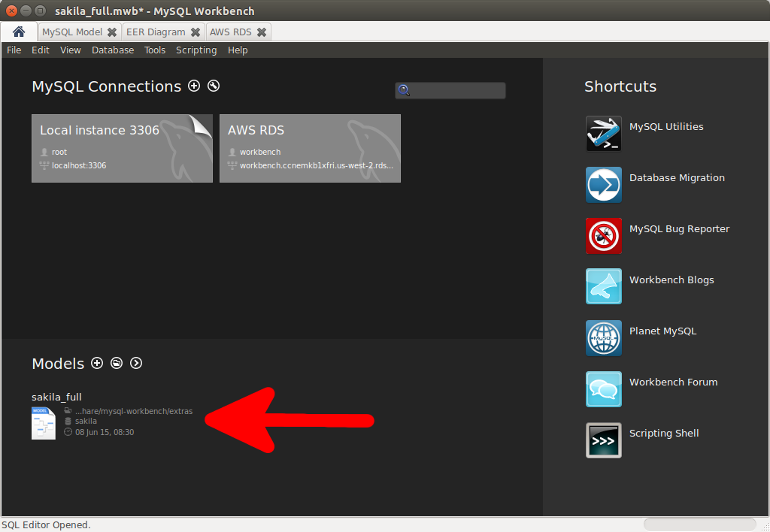Show more model options arrow icon

(136, 363)
